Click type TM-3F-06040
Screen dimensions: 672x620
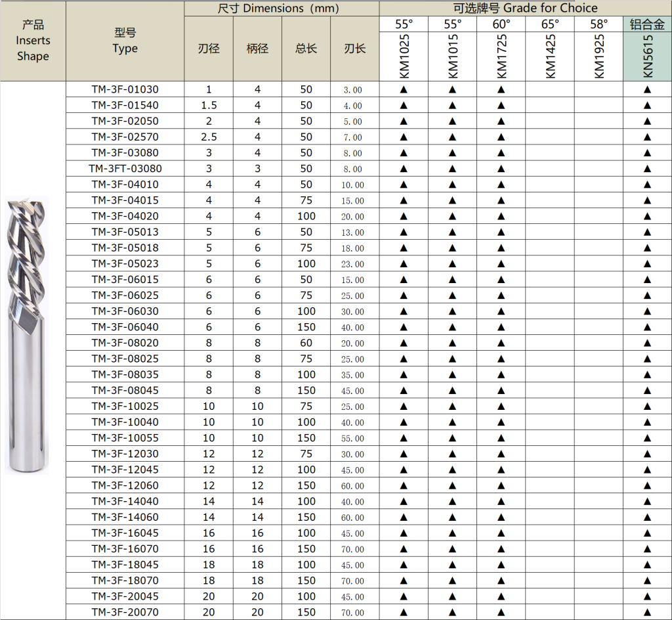click(125, 327)
